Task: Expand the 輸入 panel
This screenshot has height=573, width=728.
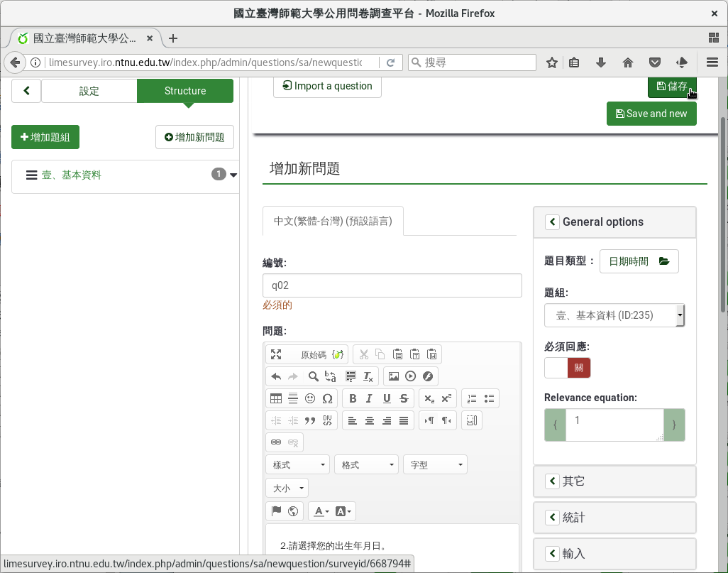Action: click(553, 553)
